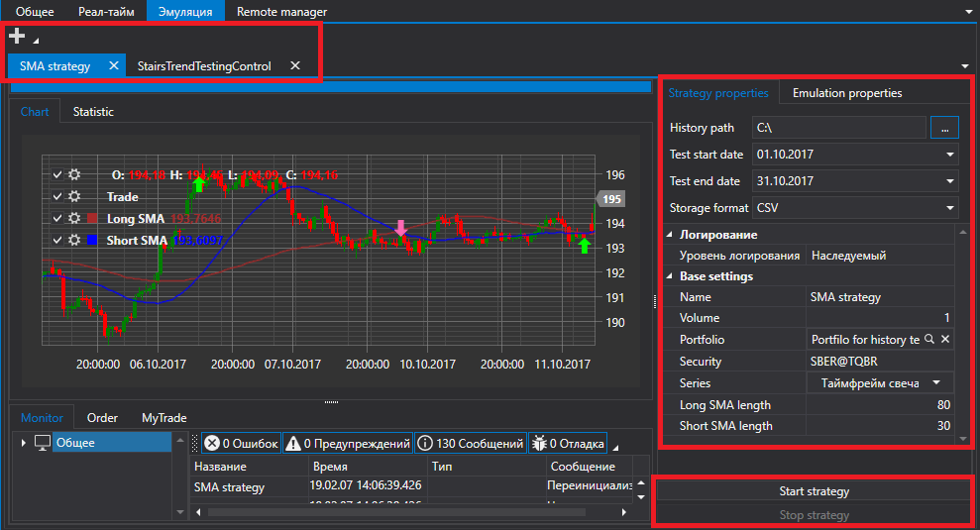
Task: Click the blue Short SMA color swatch
Action: [92, 240]
